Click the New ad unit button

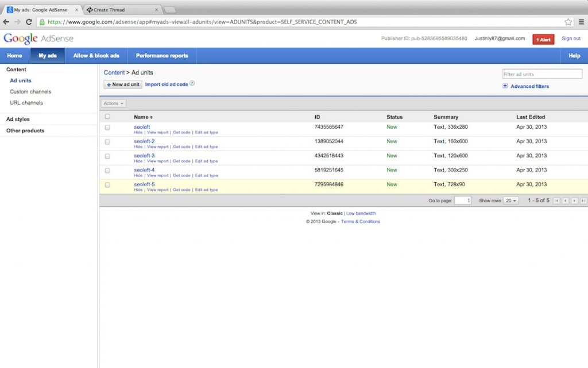(123, 85)
